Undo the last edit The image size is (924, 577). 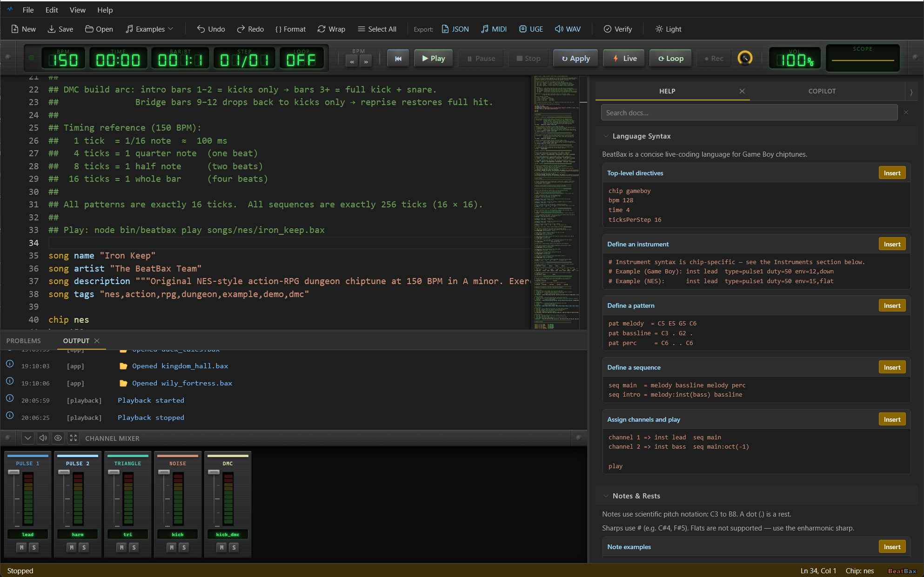(x=211, y=29)
